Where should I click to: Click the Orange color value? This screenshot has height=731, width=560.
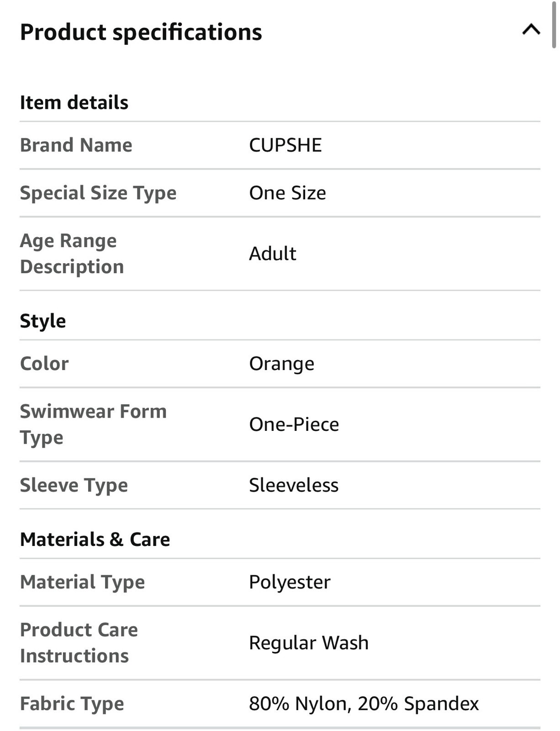click(282, 364)
